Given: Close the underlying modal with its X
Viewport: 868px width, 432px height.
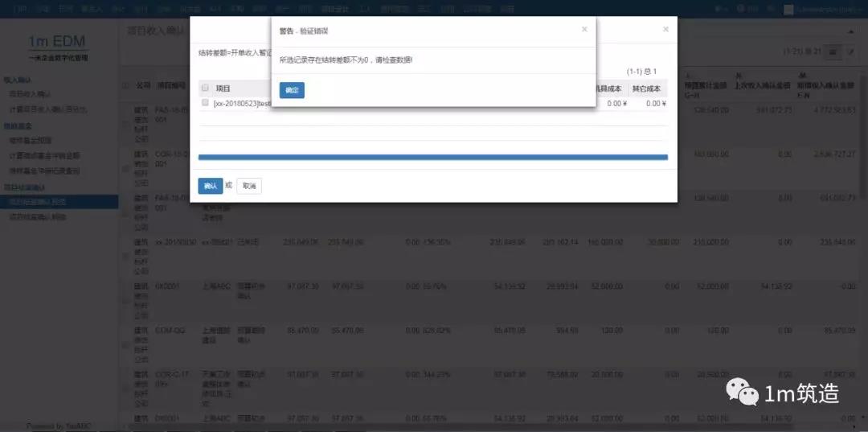Looking at the screenshot, I should (x=665, y=29).
